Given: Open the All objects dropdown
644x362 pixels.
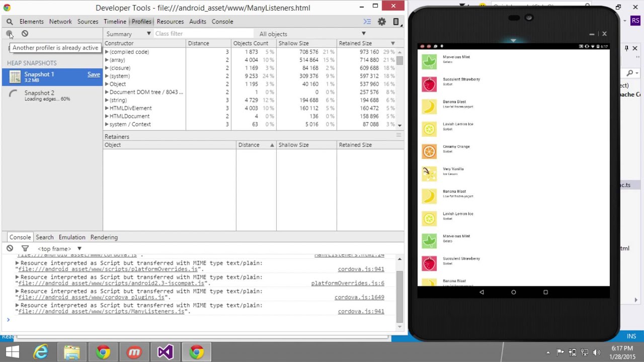Looking at the screenshot, I should (312, 34).
